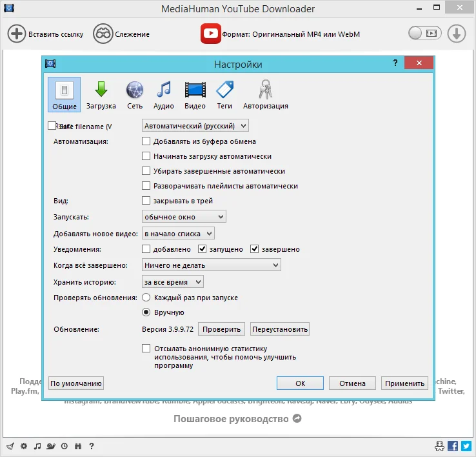Image resolution: width=476 pixels, height=457 pixels.
Task: Open the Теги tag settings tab
Action: click(224, 95)
